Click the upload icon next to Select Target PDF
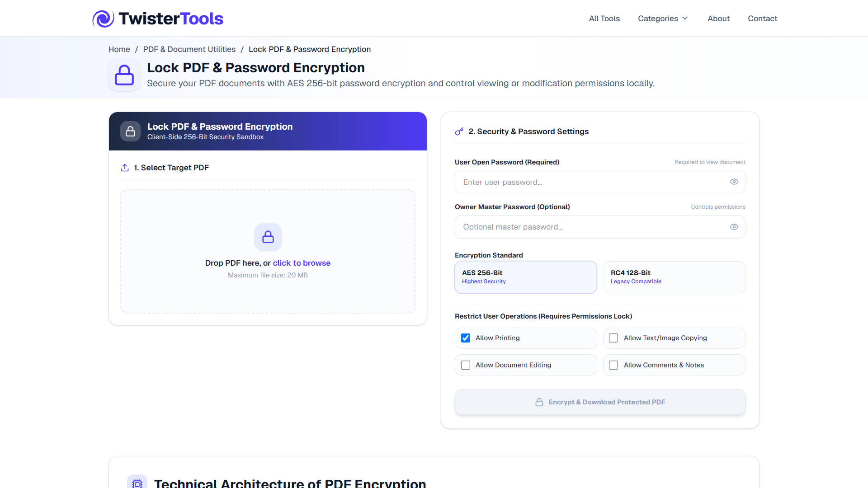Screen dimensions: 868x488 pyautogui.click(x=125, y=168)
